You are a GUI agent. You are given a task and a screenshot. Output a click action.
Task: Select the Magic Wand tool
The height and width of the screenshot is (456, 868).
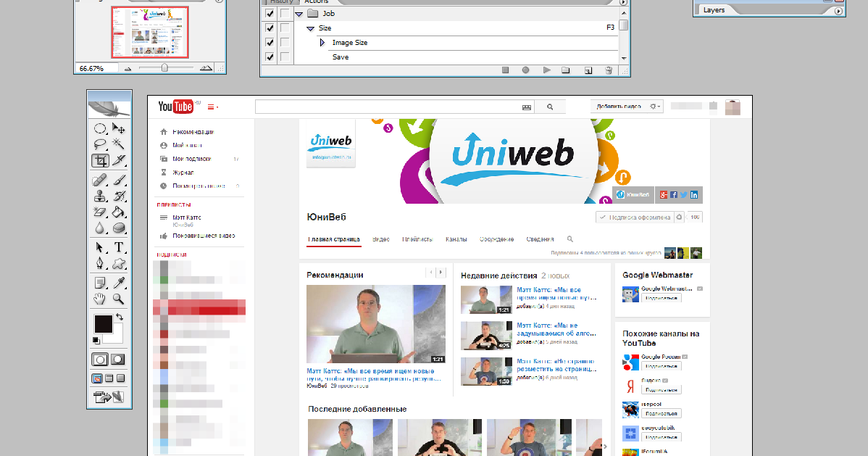(119, 144)
